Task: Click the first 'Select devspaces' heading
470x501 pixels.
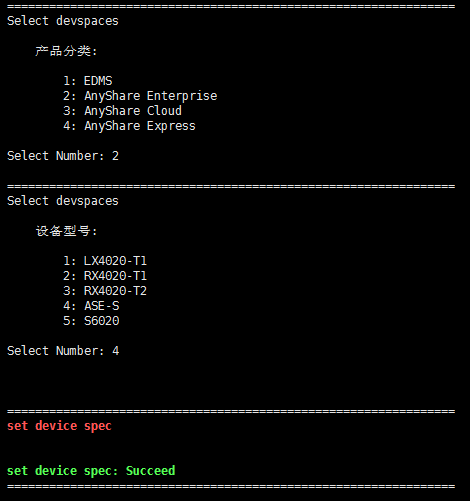Action: (63, 21)
